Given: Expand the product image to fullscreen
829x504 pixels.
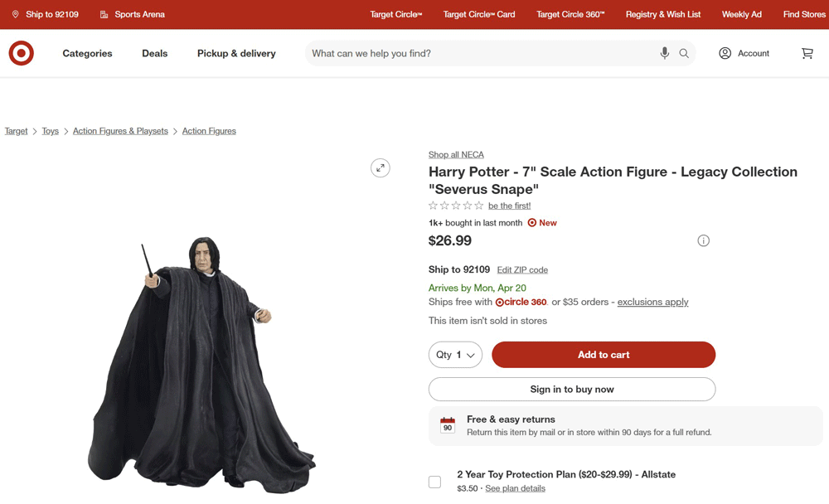Looking at the screenshot, I should [380, 167].
